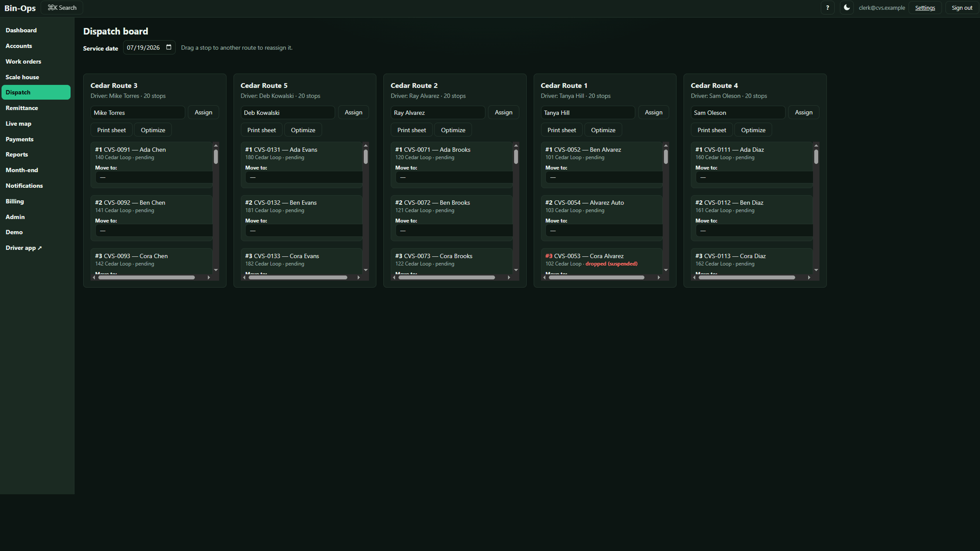Image resolution: width=980 pixels, height=551 pixels.
Task: Open Mike Torres driver dropdown
Action: tap(138, 112)
